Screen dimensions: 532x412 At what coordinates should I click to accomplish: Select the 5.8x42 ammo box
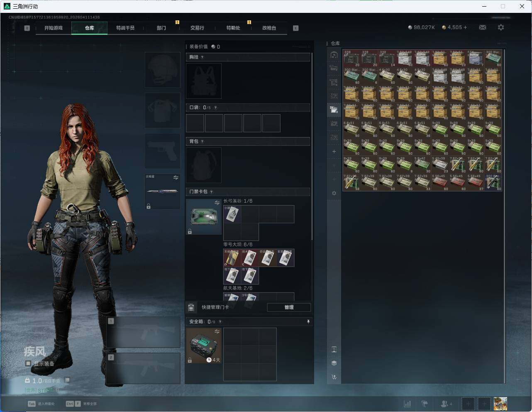(422, 165)
